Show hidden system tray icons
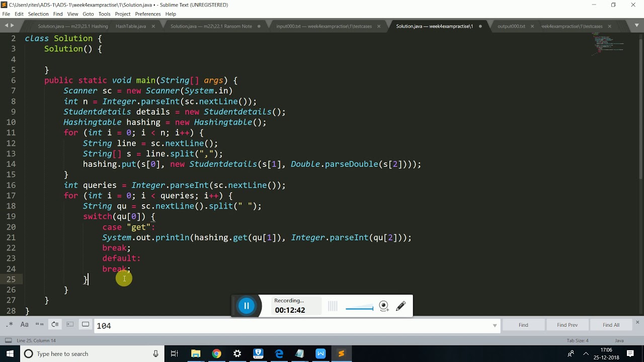The width and height of the screenshot is (644, 362). click(x=586, y=354)
